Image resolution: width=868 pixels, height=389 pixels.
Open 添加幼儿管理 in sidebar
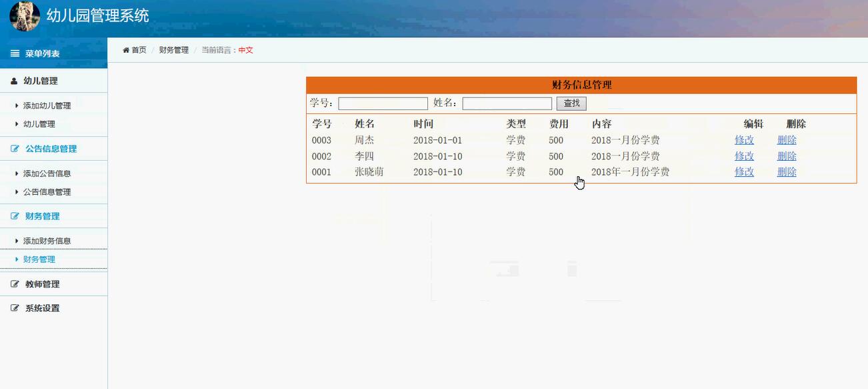click(47, 105)
